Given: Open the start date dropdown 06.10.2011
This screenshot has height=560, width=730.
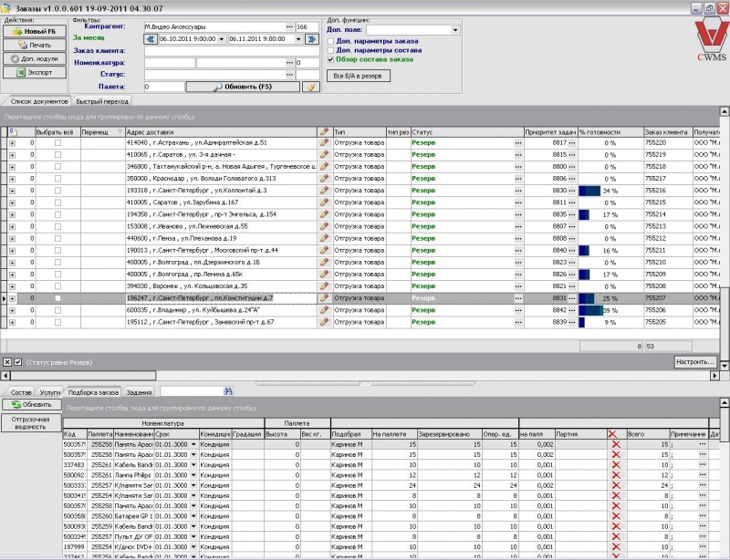Looking at the screenshot, I should (x=222, y=39).
